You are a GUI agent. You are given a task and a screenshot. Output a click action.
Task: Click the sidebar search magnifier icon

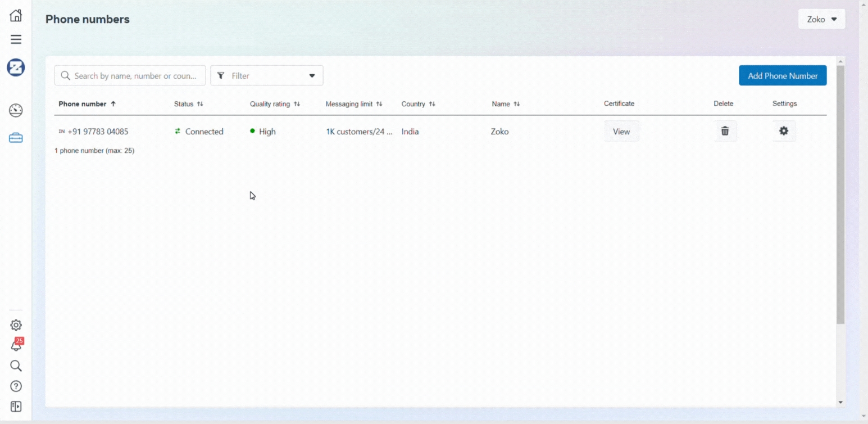pos(16,366)
